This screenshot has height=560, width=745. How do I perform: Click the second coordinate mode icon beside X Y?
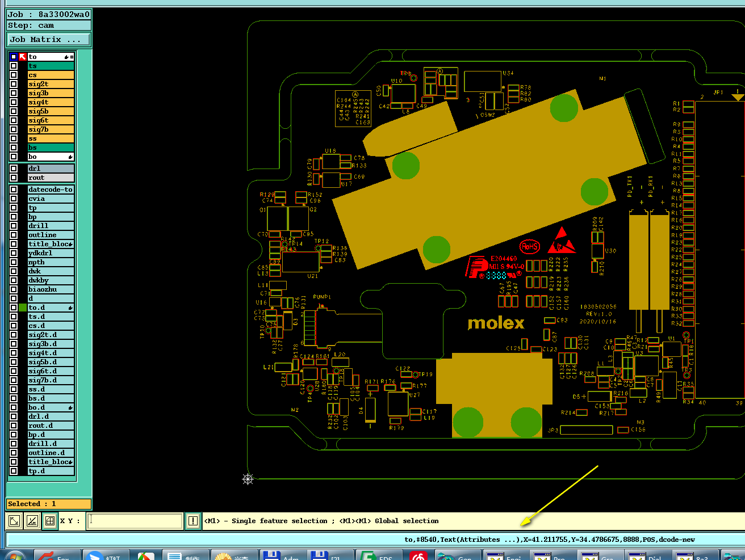(x=32, y=520)
